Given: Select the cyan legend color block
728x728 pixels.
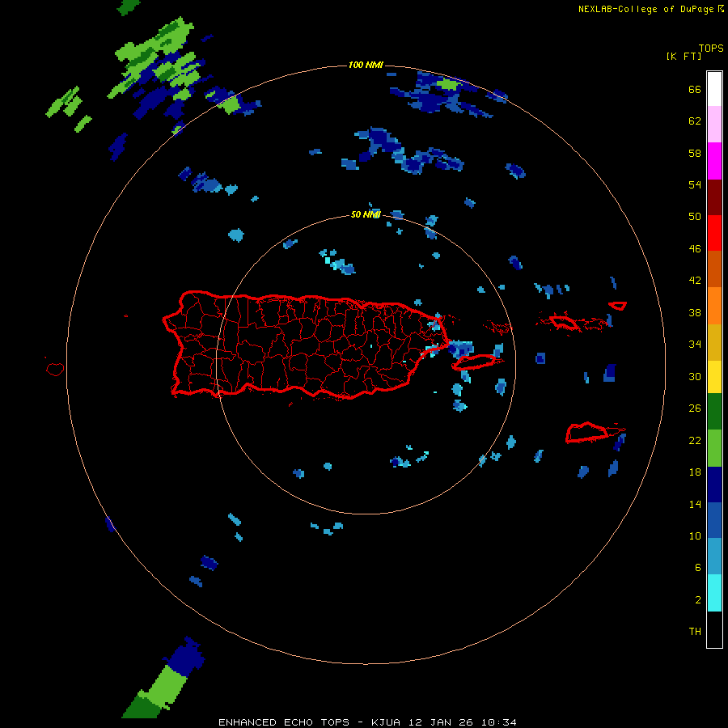Looking at the screenshot, I should click(714, 593).
